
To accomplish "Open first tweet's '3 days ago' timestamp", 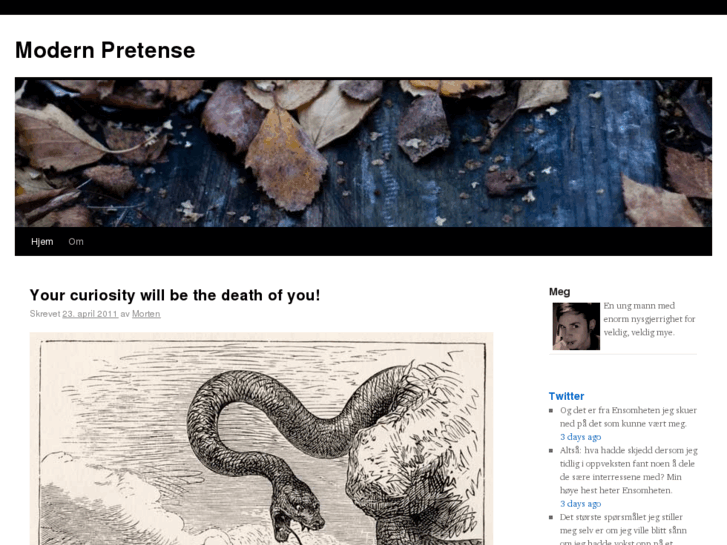I will (580, 437).
